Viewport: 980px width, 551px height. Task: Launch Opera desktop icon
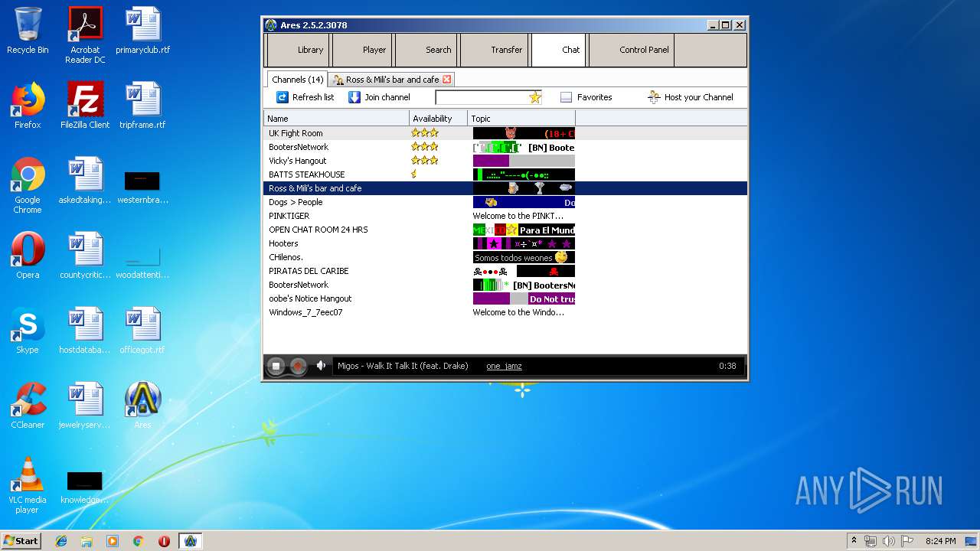point(28,256)
